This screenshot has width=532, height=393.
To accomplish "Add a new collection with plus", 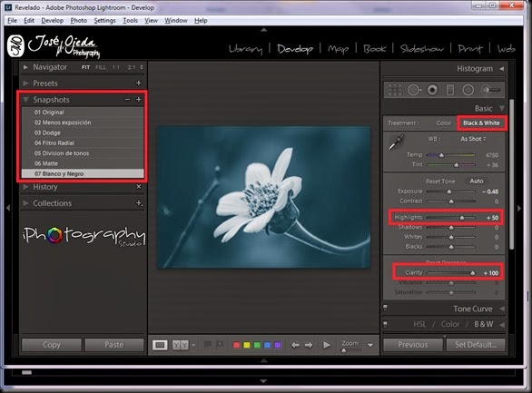I will tap(139, 203).
